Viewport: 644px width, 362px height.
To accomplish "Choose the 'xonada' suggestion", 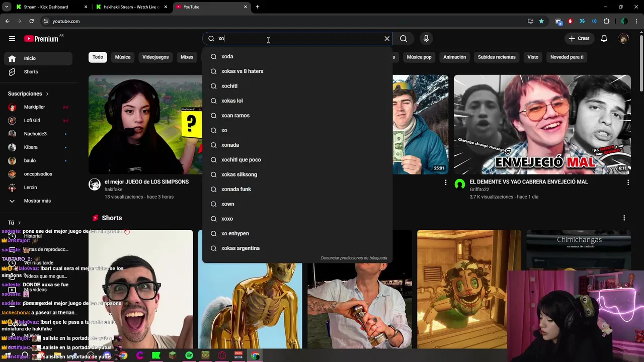I will 297,145.
